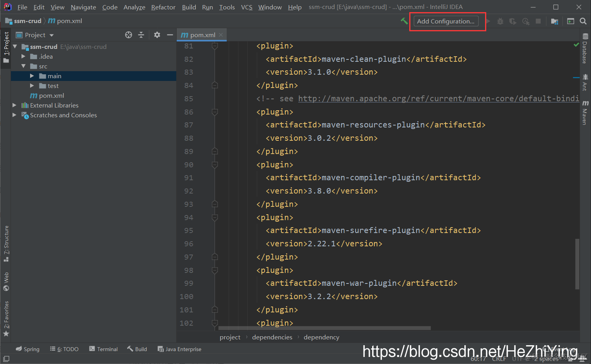
Task: Open the Ant tool window
Action: [585, 82]
